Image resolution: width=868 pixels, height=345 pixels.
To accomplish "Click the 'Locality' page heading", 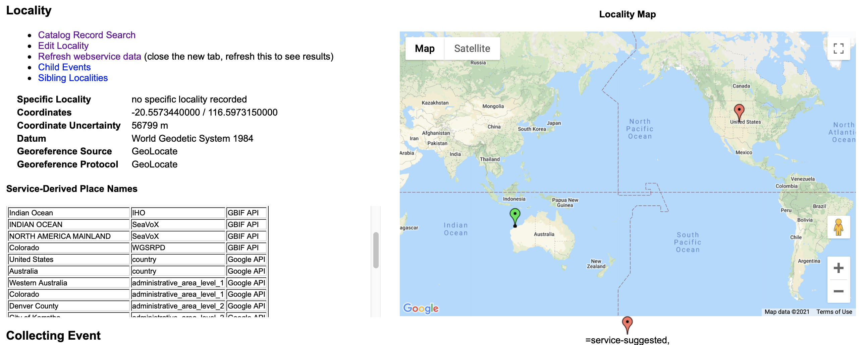I will click(29, 10).
